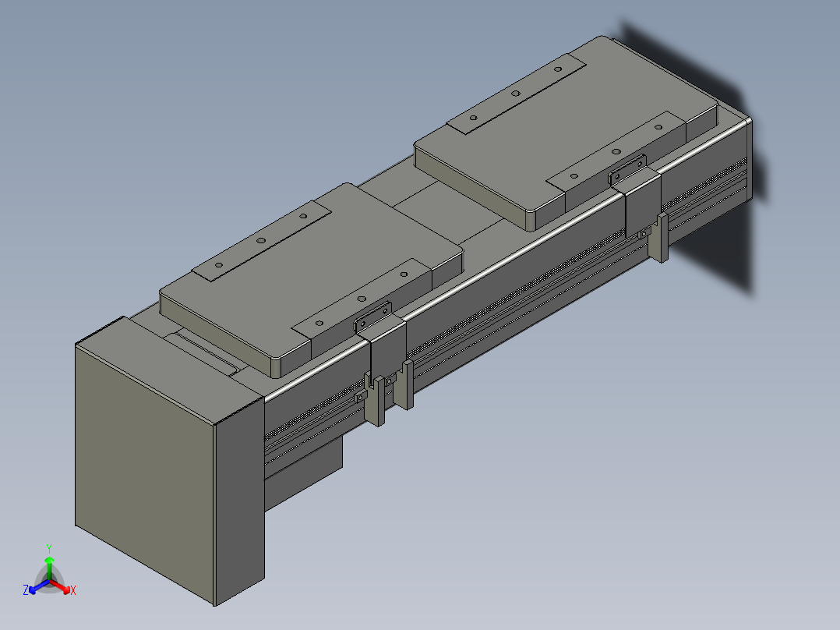
Task: Select the right carriage side sensor bracket
Action: tap(643, 203)
